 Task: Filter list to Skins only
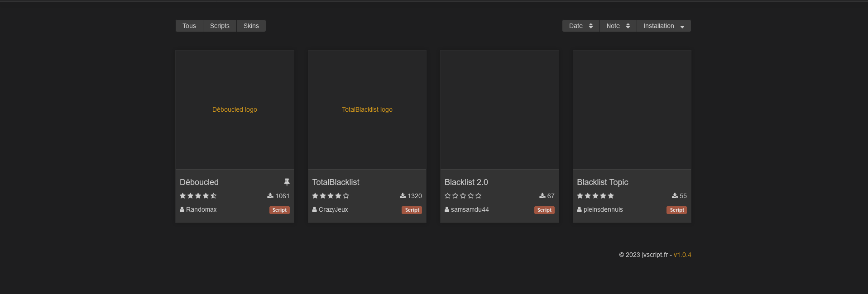pos(251,26)
